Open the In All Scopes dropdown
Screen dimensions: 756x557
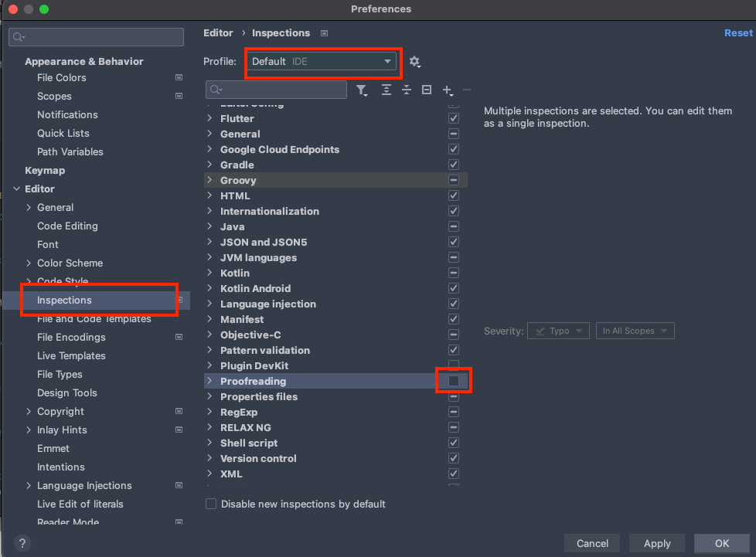click(635, 331)
